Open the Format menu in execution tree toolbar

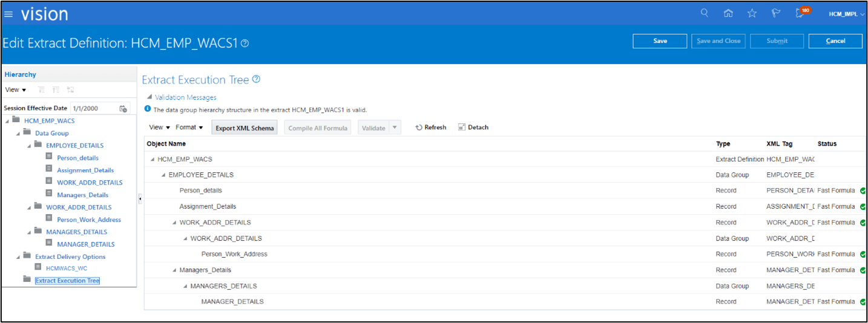(x=189, y=127)
